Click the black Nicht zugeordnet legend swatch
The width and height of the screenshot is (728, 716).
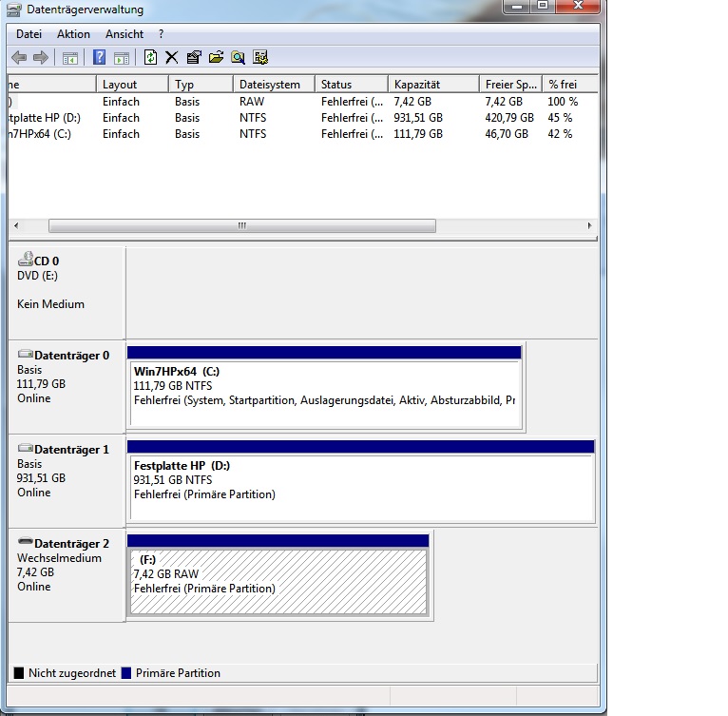point(19,673)
